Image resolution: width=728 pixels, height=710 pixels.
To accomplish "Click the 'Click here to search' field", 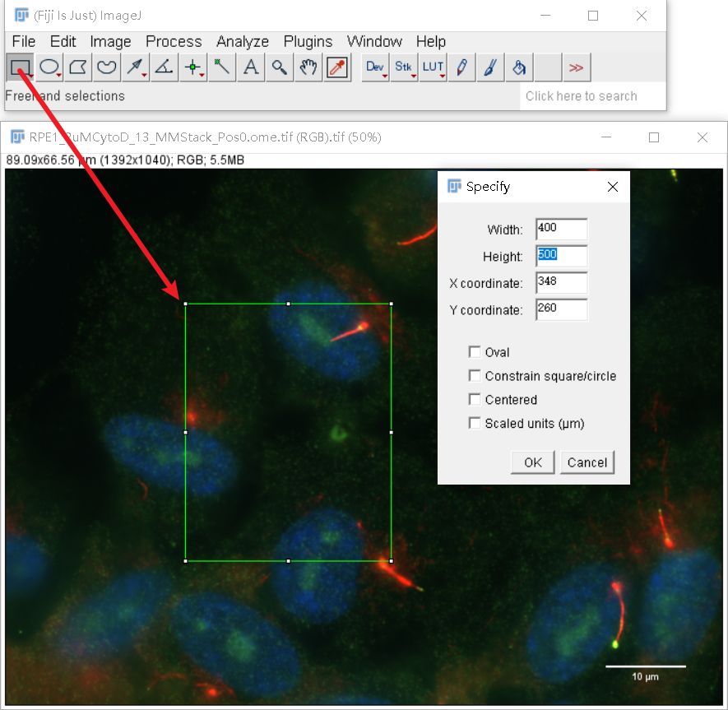I will 592,96.
